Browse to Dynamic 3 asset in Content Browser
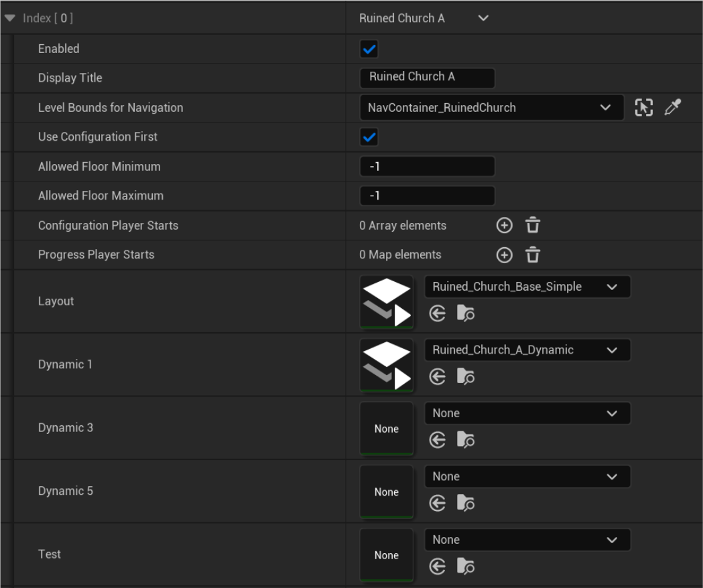Screen dimensions: 703x588 pyautogui.click(x=466, y=440)
